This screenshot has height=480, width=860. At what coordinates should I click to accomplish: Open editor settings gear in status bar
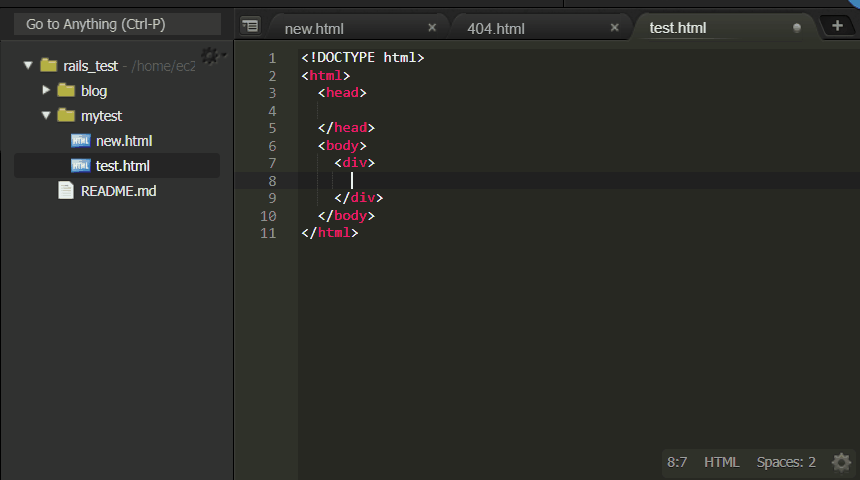[841, 462]
